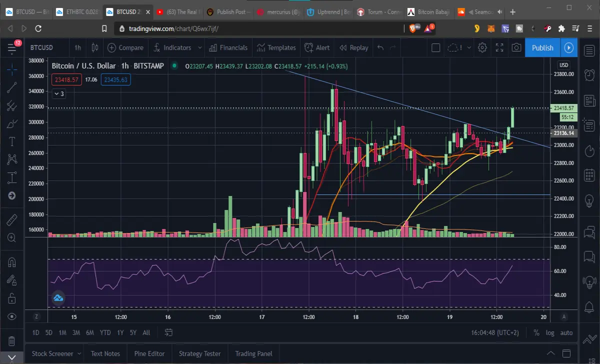Select the brush drawing tool
Image resolution: width=600 pixels, height=364 pixels.
(x=12, y=124)
